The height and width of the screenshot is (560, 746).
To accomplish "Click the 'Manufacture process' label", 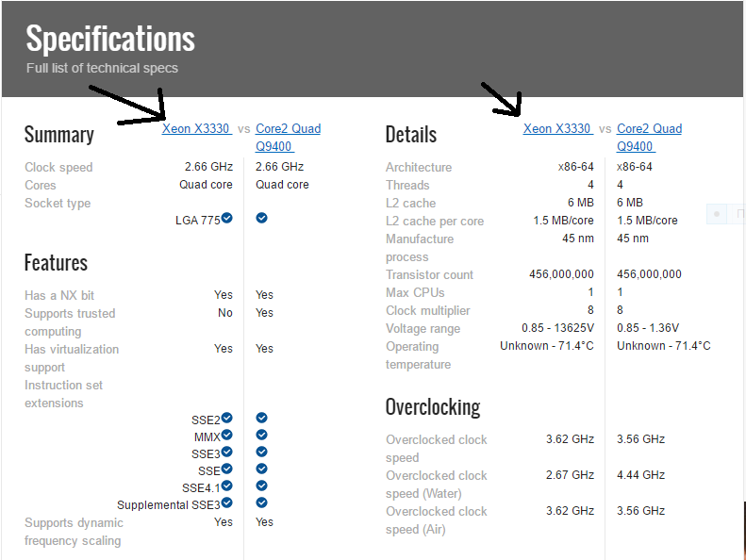I will click(x=420, y=248).
